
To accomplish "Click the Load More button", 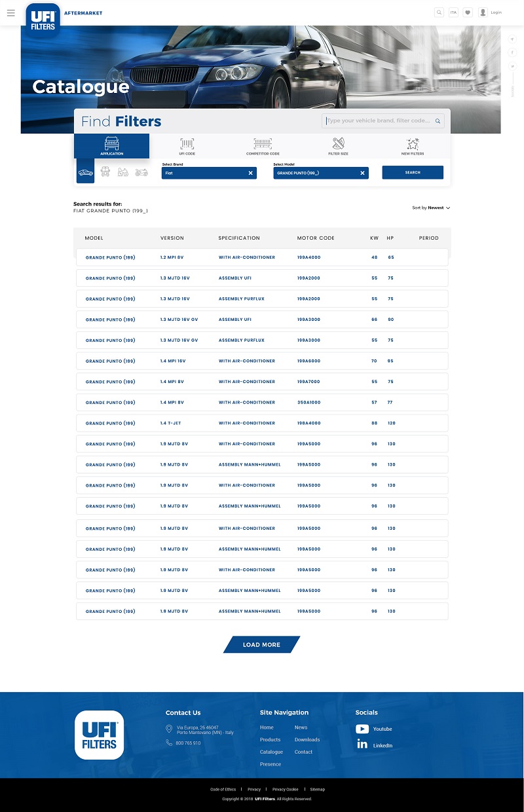I will 261,645.
